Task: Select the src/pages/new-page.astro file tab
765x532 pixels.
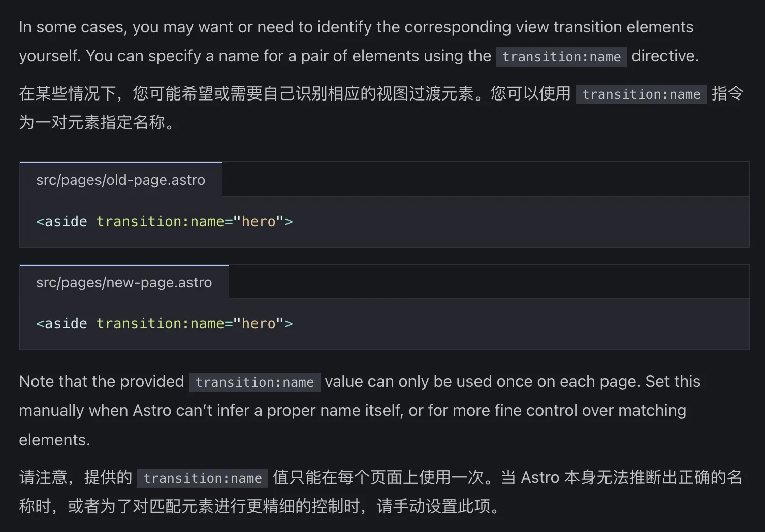Action: click(x=124, y=283)
